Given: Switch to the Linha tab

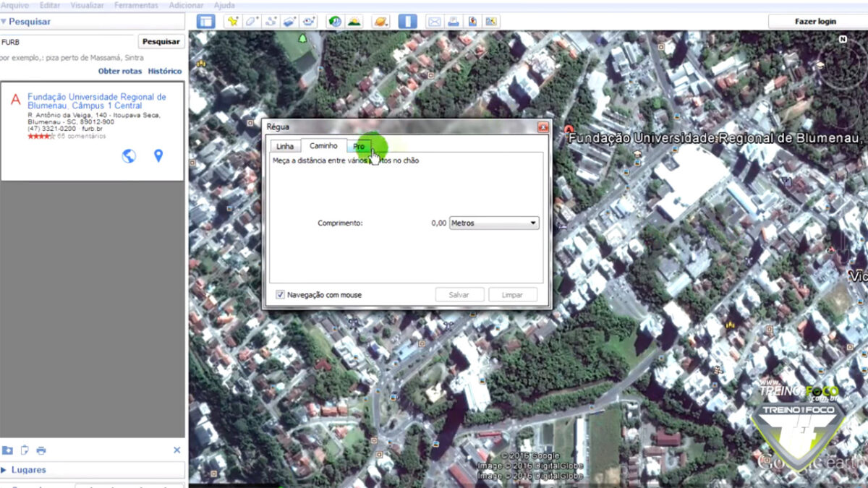Looking at the screenshot, I should (x=285, y=147).
